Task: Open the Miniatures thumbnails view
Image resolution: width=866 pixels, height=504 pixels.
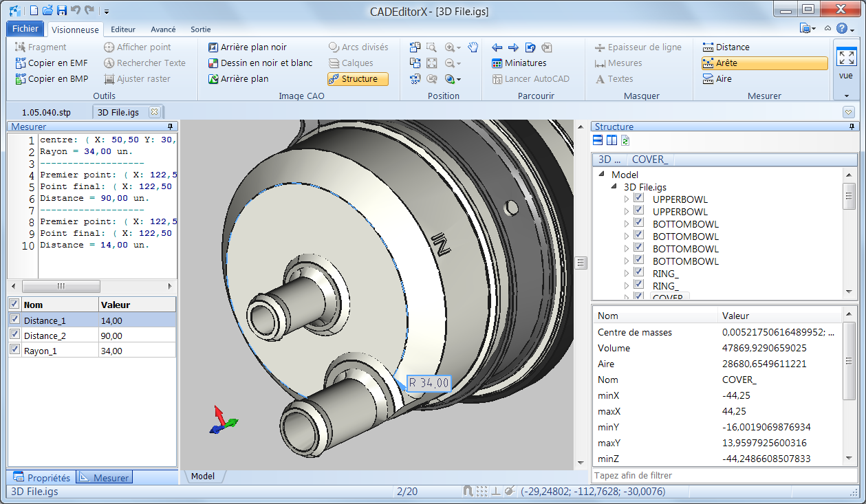Action: point(519,63)
